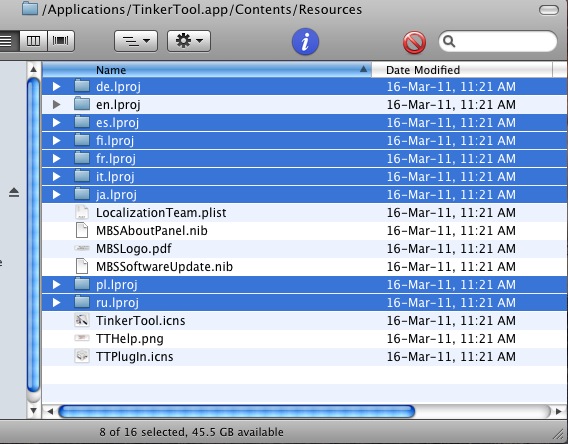Click the TinkerTool.icns file icon

click(x=82, y=320)
